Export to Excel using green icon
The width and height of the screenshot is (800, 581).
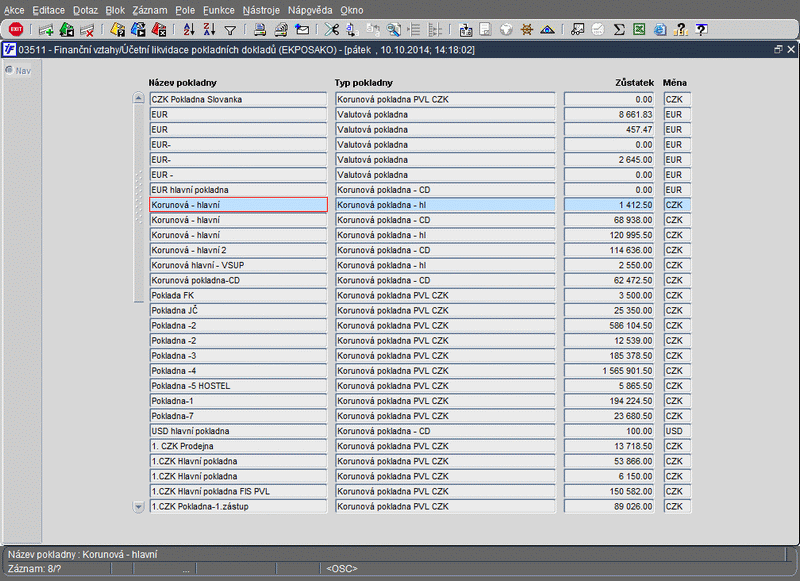click(639, 30)
